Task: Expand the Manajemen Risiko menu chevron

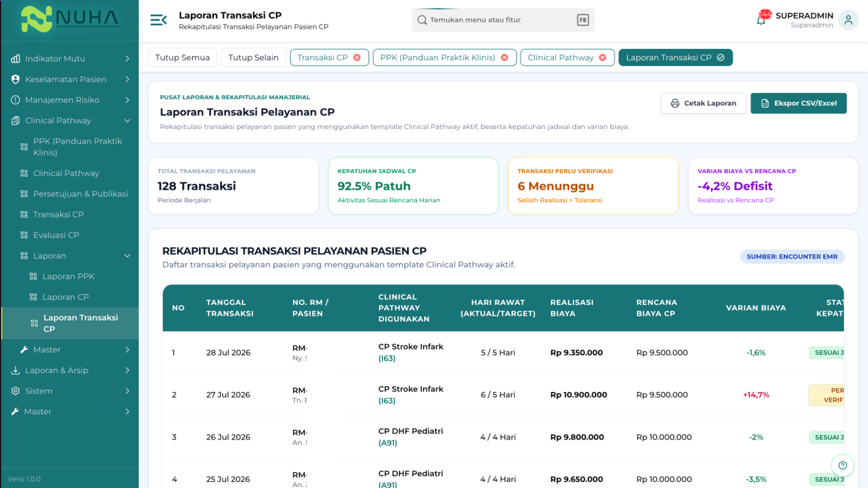Action: 127,100
